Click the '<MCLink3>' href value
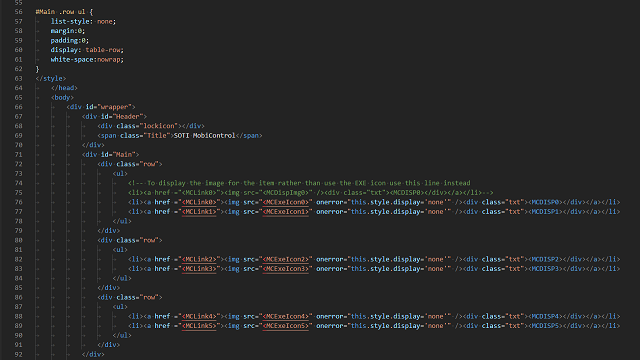Viewport: 640px width, 360px height. (199, 269)
